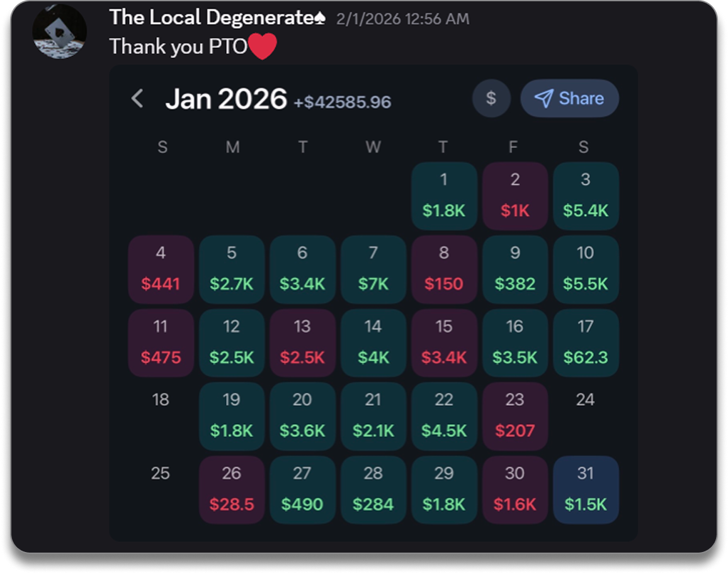This screenshot has height=574, width=728.
Task: Select January 2 with $1K loss
Action: click(515, 196)
